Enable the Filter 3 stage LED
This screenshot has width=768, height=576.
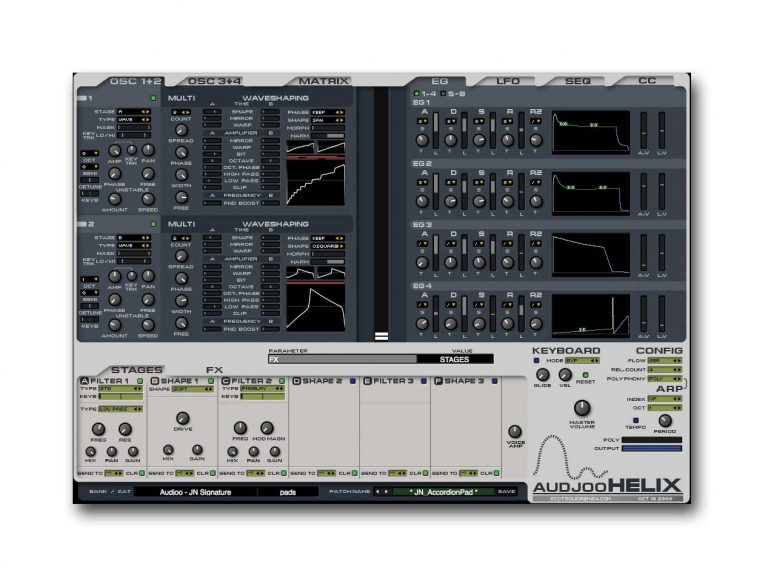coord(424,381)
